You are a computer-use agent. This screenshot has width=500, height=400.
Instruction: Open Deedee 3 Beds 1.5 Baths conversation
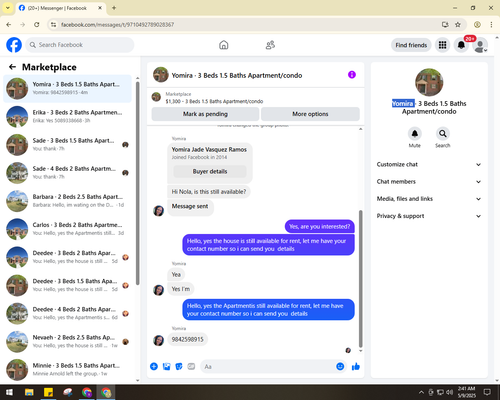[x=67, y=285]
